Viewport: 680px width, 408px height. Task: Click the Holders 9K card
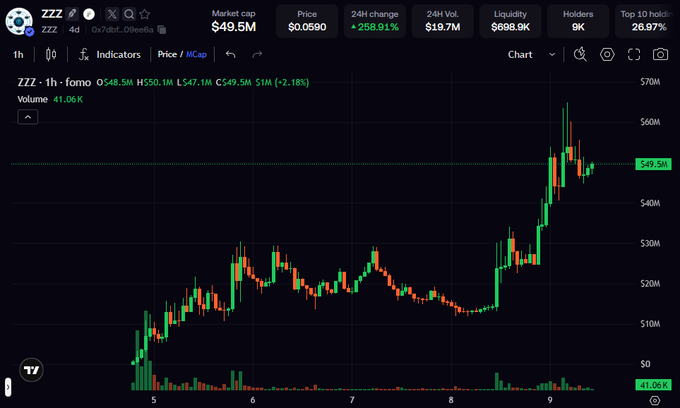[578, 21]
